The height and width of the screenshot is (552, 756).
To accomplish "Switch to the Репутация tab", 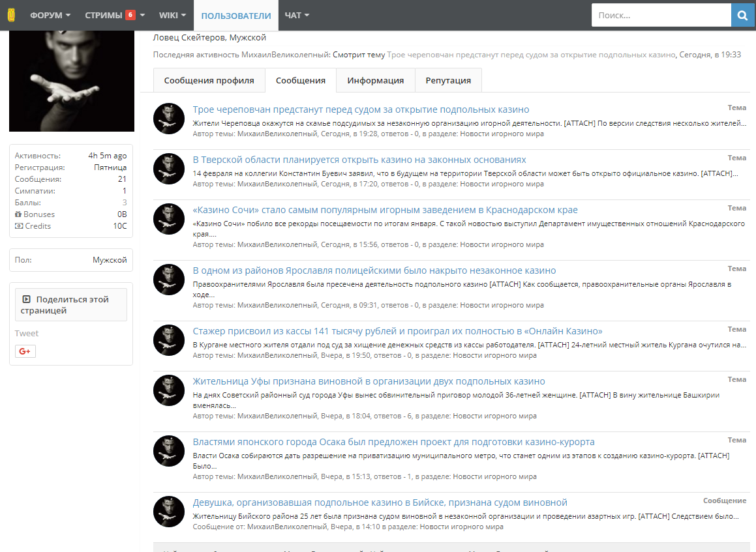I will 448,80.
